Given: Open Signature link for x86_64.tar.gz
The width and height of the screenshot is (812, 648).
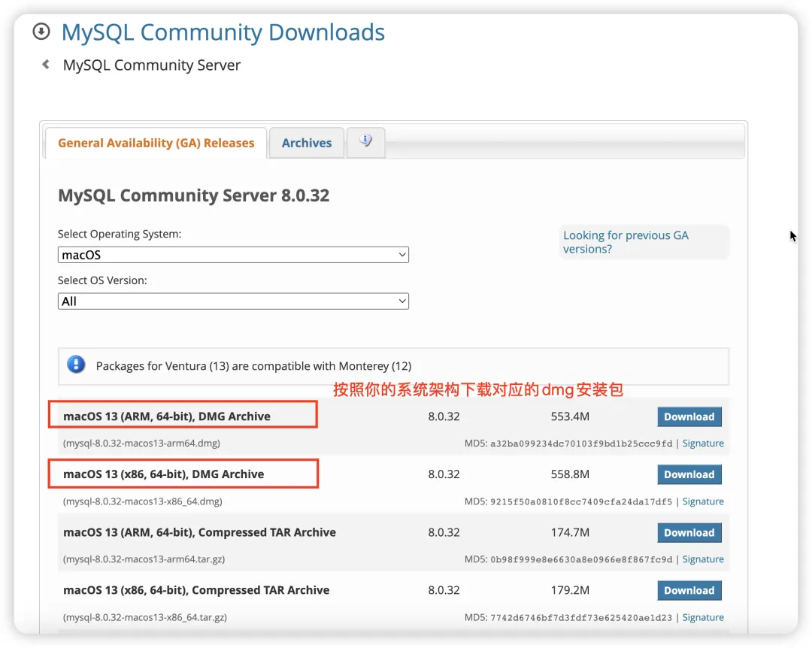Looking at the screenshot, I should [x=703, y=617].
